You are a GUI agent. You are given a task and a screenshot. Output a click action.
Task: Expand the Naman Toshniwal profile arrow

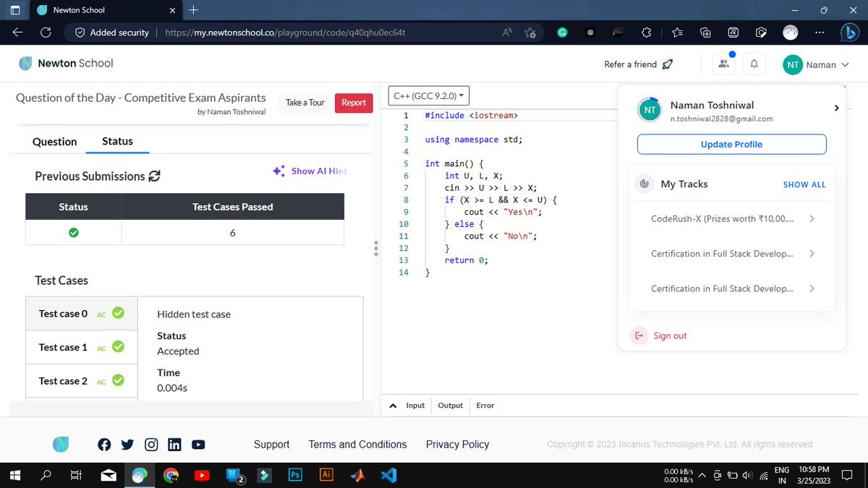(836, 108)
